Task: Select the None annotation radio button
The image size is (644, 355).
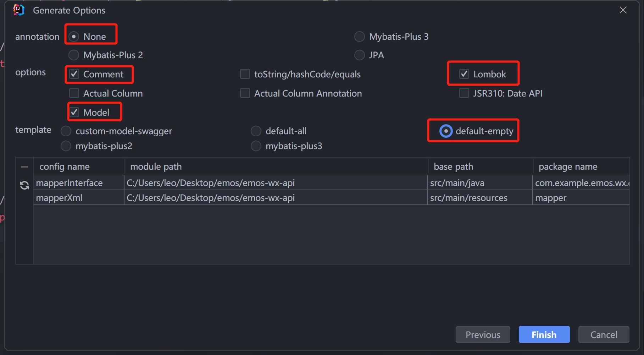Action: (x=74, y=37)
